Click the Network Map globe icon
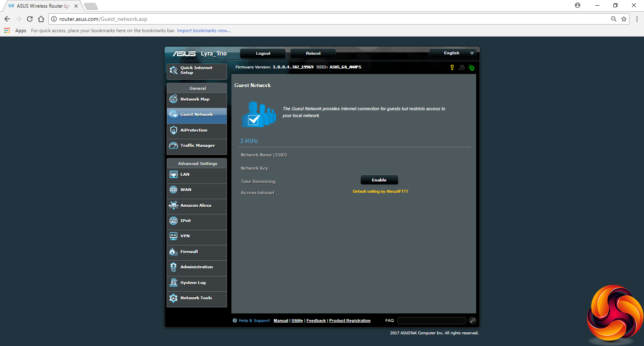This screenshot has width=644, height=346. pos(173,99)
